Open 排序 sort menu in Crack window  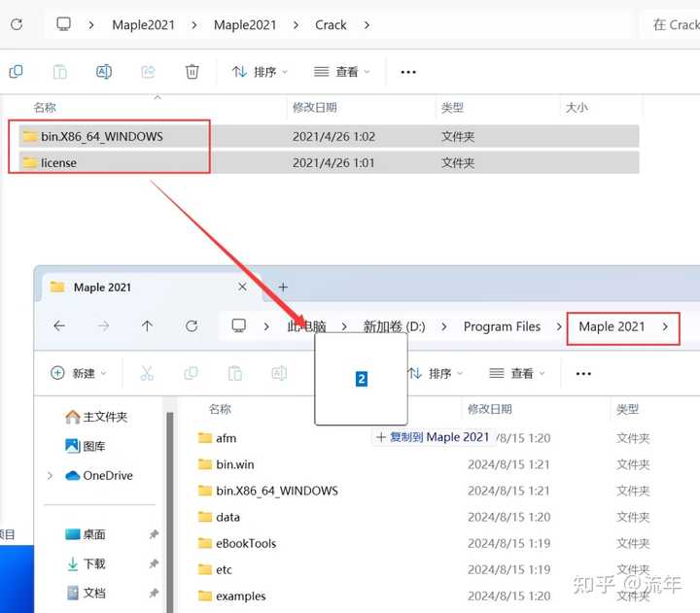pyautogui.click(x=260, y=72)
